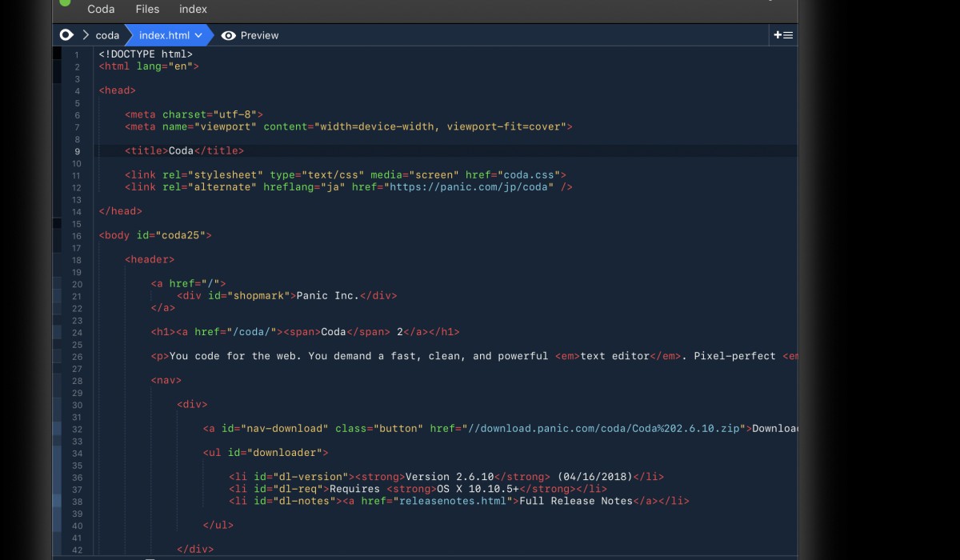Click the "(04/16/2018)" date text
960x560 pixels.
(595, 477)
